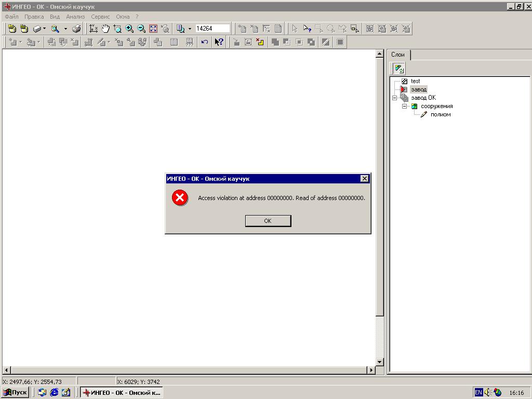
Task: Click the Internet Explorer quick launch icon
Action: (54, 393)
